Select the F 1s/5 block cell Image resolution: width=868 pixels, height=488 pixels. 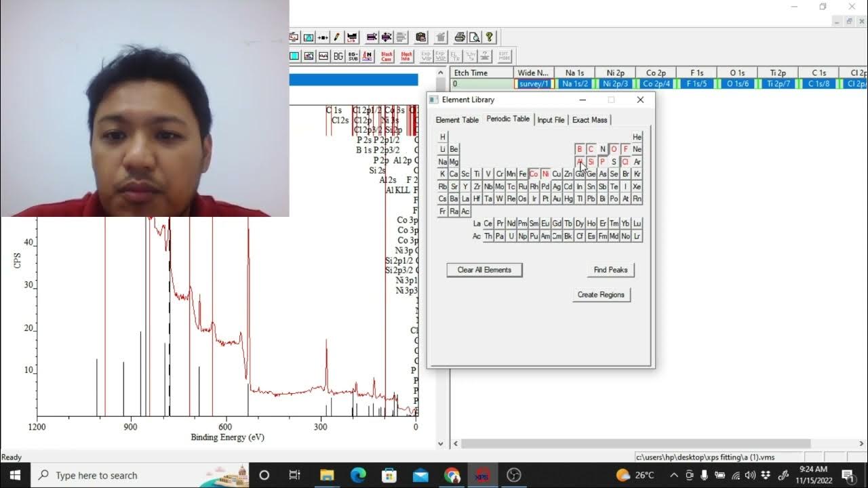point(696,84)
